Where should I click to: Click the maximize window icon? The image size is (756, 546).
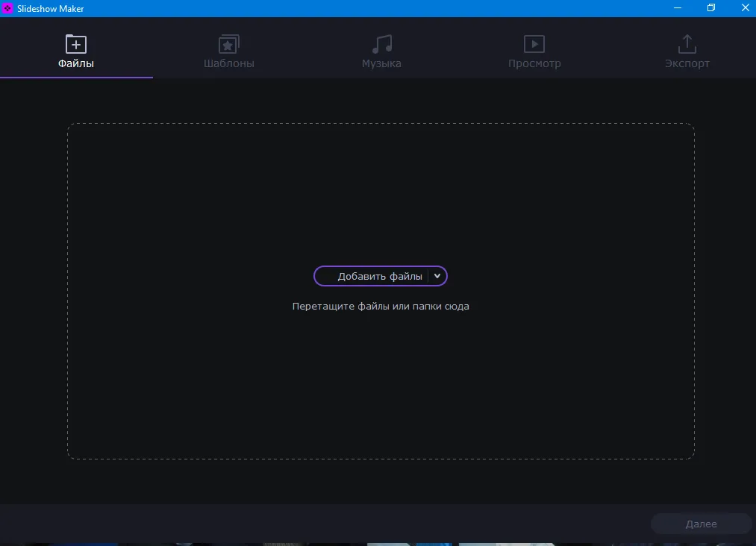click(x=710, y=8)
